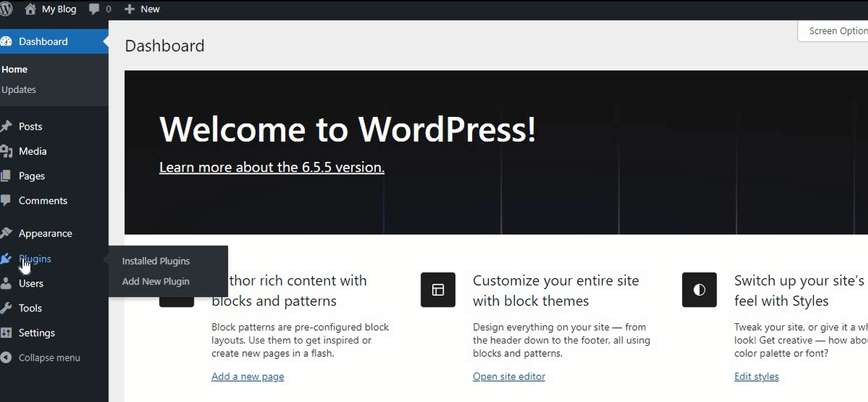This screenshot has height=402, width=868.
Task: Open the Settings menu
Action: click(x=37, y=333)
